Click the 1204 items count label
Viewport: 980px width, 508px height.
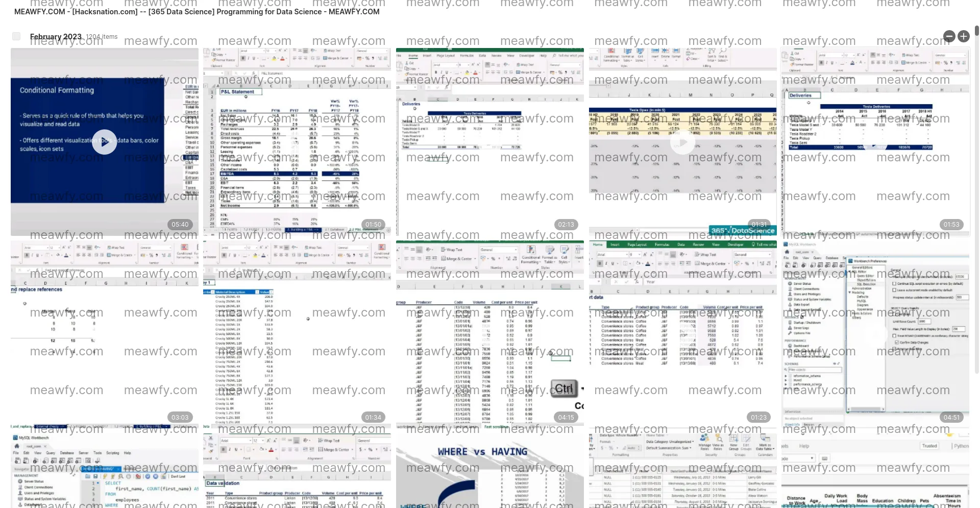[x=102, y=37]
